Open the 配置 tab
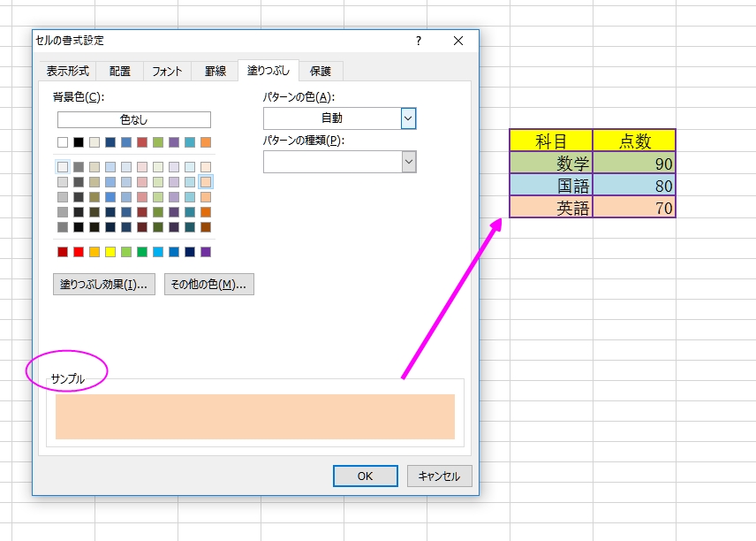Screen dimensions: 756x541 [x=120, y=71]
